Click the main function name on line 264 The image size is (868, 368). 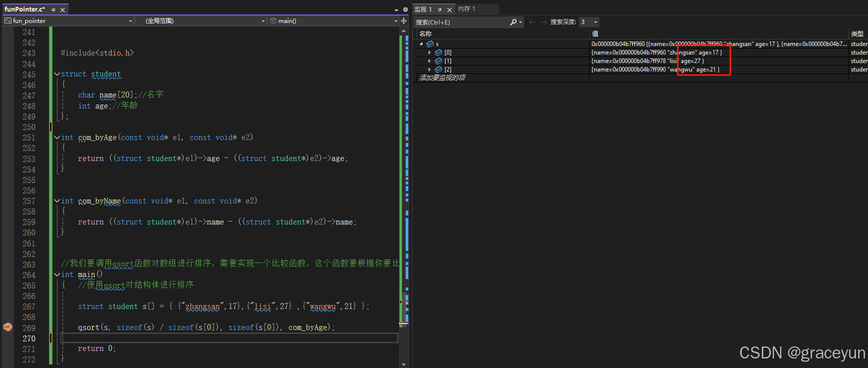point(86,274)
